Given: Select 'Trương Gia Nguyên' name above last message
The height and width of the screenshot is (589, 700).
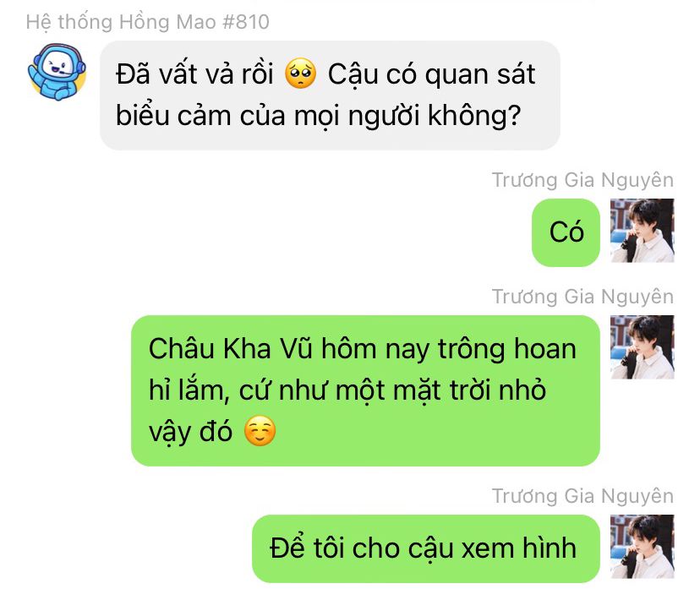Looking at the screenshot, I should pyautogui.click(x=582, y=496).
